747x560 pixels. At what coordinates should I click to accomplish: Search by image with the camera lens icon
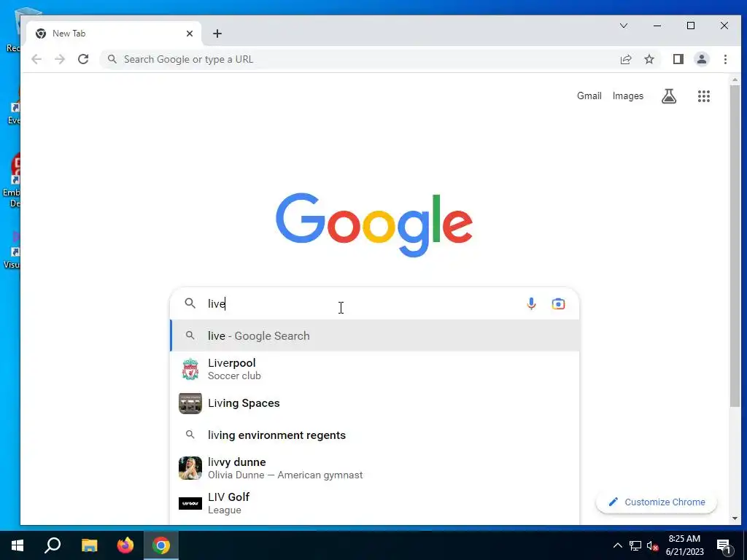(558, 304)
